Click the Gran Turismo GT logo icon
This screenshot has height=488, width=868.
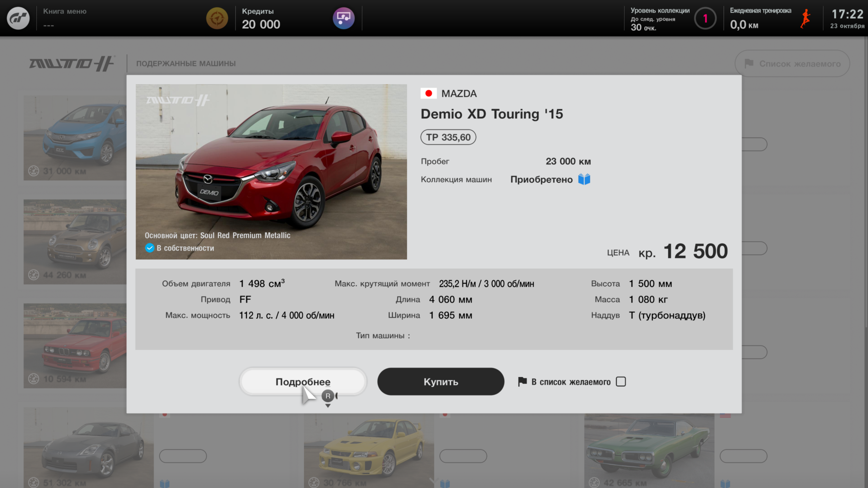(x=18, y=18)
